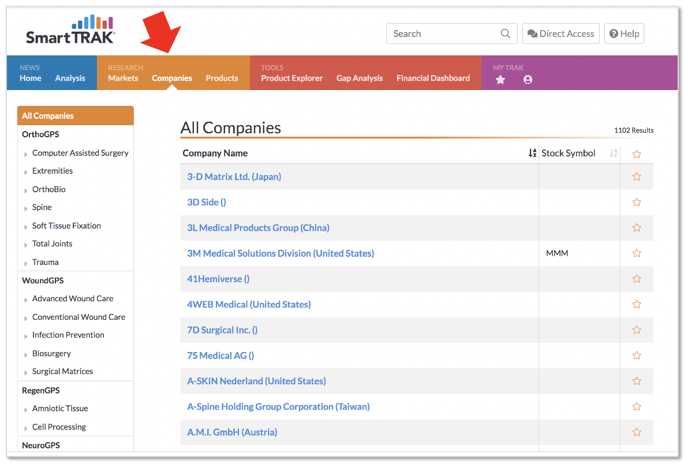
Task: Star the A.M.I. GmbH row
Action: (637, 432)
